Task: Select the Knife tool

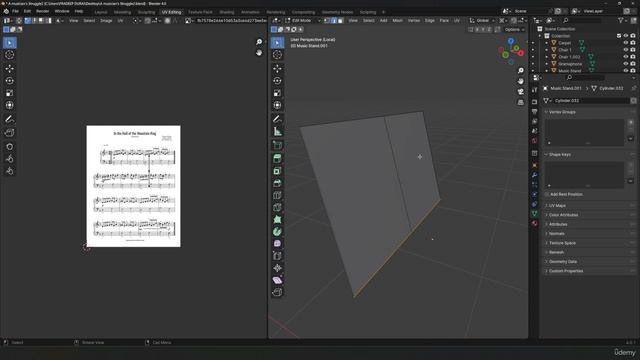Action: point(277,208)
